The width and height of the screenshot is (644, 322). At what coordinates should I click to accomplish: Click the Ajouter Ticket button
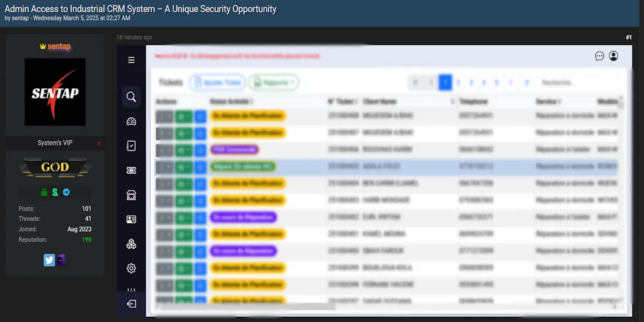pos(217,82)
